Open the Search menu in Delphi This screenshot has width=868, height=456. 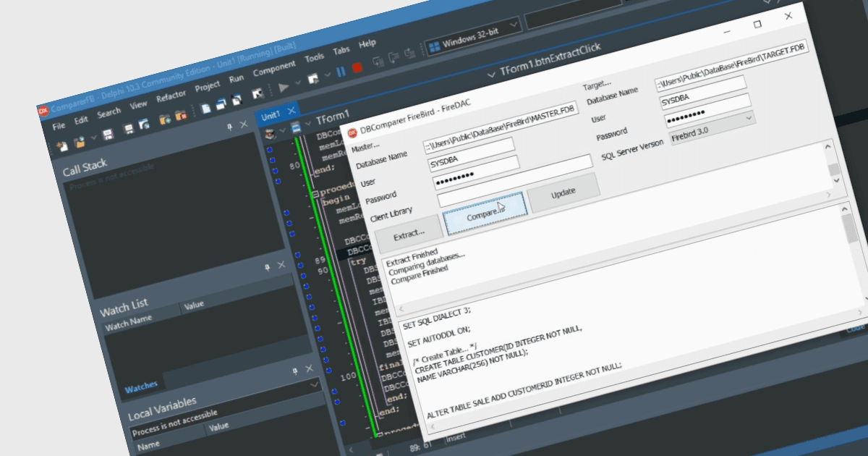[x=109, y=113]
